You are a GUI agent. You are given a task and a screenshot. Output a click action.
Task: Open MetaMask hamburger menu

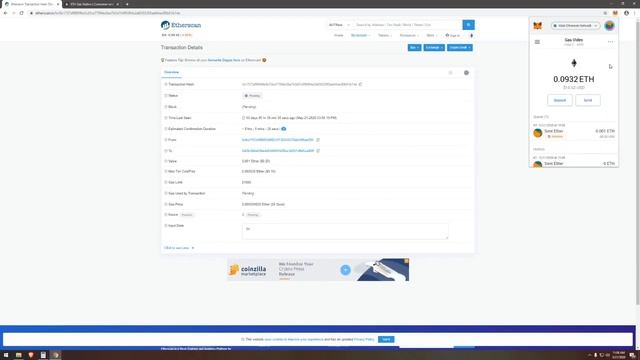[x=537, y=42]
